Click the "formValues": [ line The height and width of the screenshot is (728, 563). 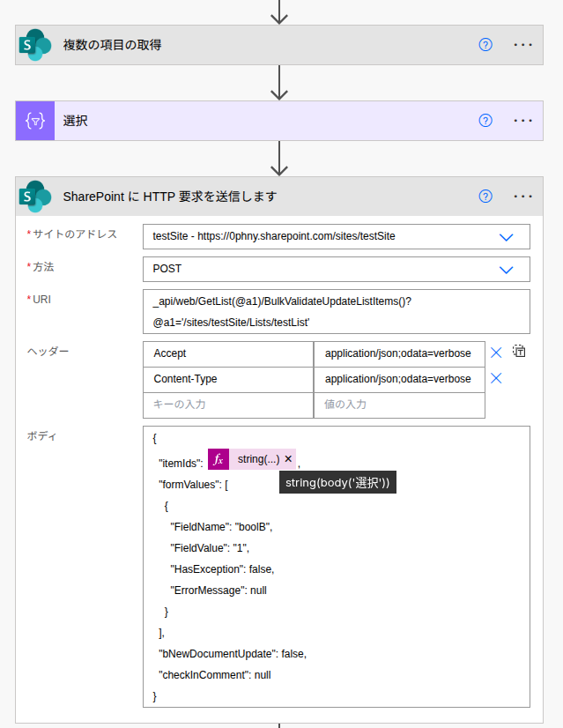click(193, 485)
